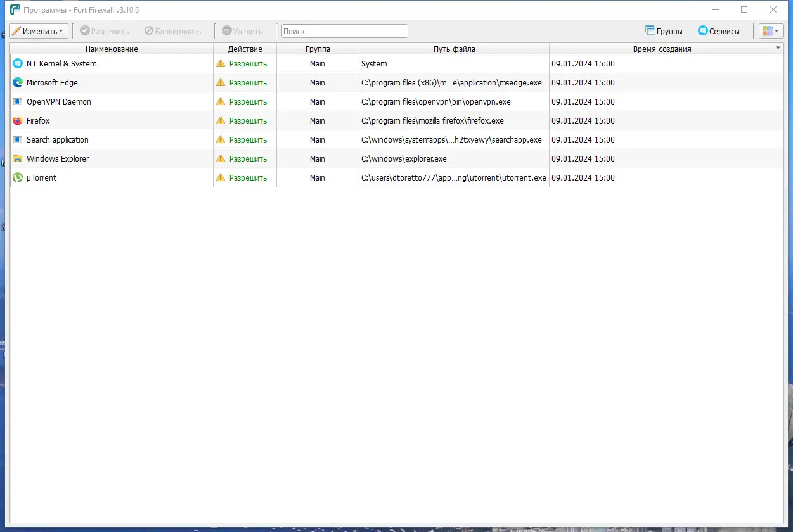
Task: Select the OpenVPN Daemon name cell
Action: tap(112, 102)
